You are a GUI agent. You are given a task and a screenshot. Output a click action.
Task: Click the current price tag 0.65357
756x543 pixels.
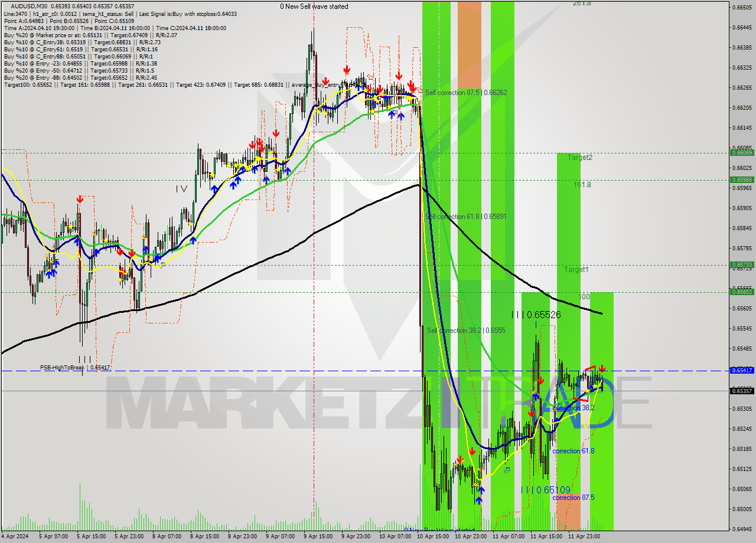pyautogui.click(x=742, y=391)
